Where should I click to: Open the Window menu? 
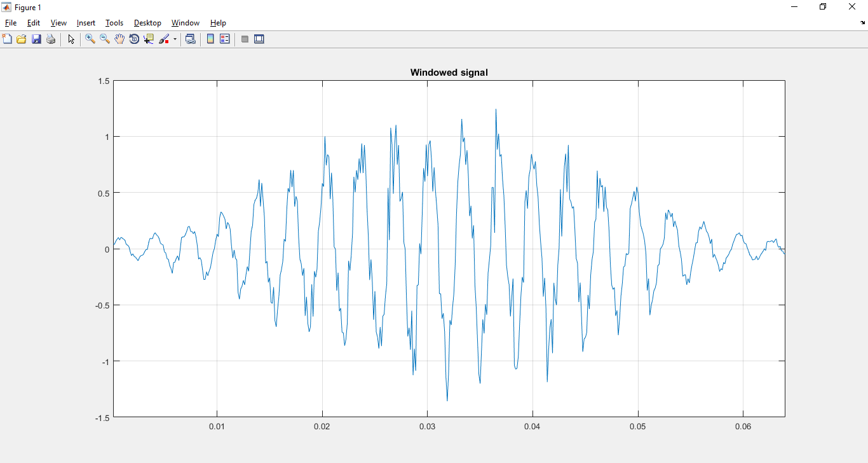click(186, 23)
